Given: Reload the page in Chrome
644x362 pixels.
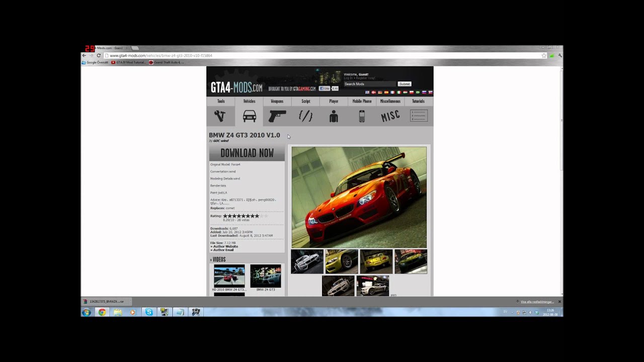Looking at the screenshot, I should pos(99,55).
